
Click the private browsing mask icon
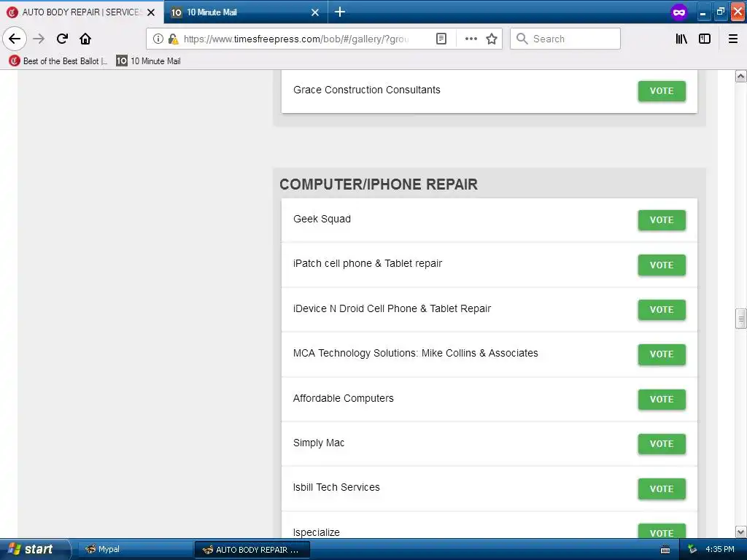679,12
